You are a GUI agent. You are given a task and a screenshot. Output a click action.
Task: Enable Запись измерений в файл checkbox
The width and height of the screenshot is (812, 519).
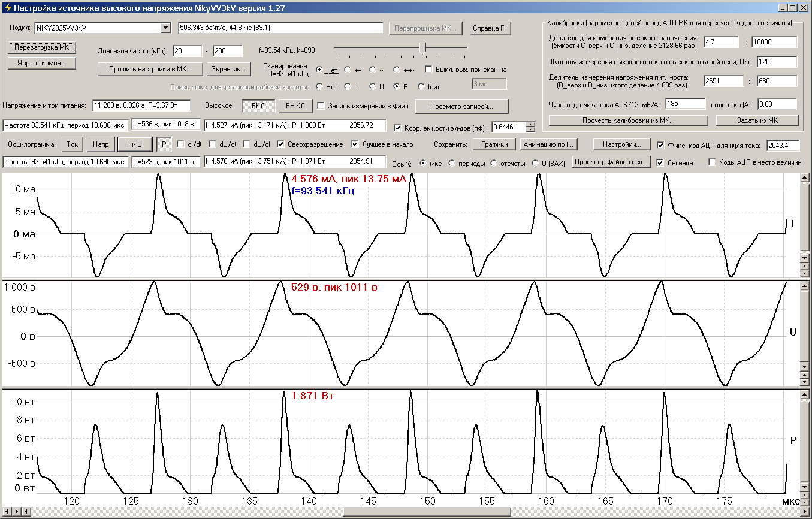(321, 106)
